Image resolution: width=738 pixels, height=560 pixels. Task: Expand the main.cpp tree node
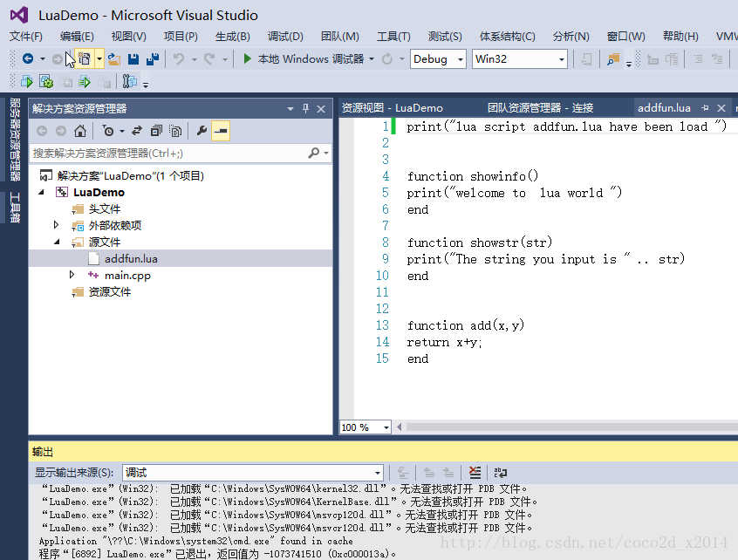coord(72,275)
